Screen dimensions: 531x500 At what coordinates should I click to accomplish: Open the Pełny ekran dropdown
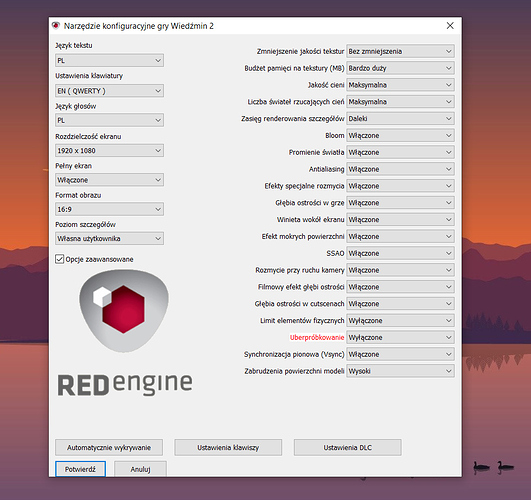click(109, 180)
